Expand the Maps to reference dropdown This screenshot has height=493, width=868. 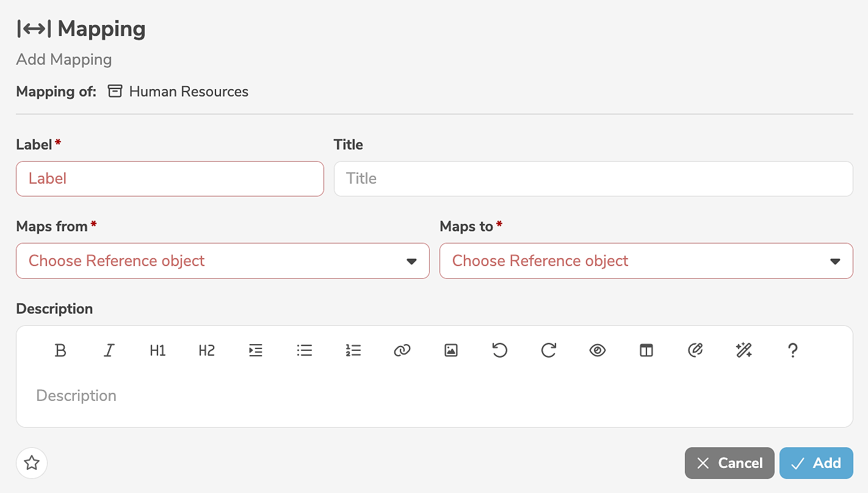[x=646, y=261]
